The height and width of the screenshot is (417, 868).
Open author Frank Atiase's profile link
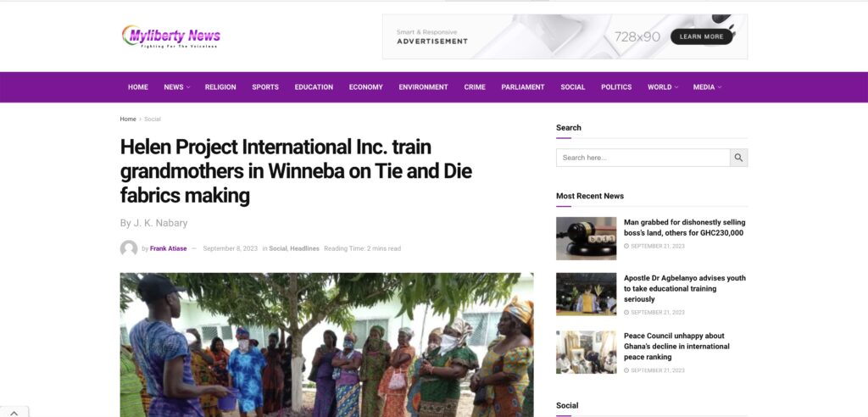pyautogui.click(x=168, y=248)
